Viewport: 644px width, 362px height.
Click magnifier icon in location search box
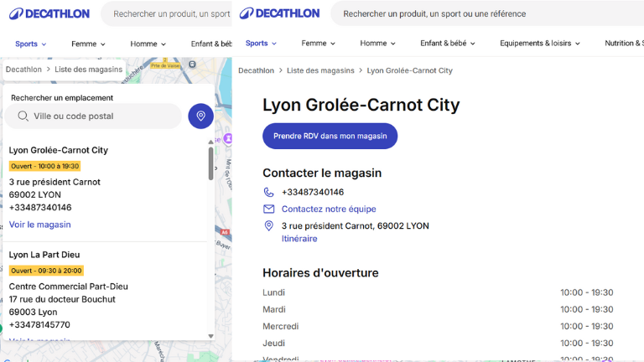pyautogui.click(x=23, y=116)
